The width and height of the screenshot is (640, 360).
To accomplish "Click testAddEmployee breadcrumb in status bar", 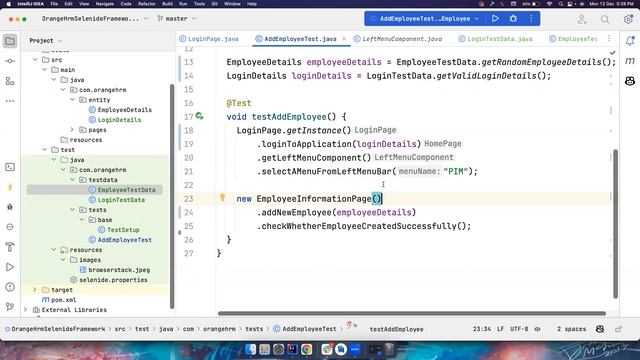I will click(396, 329).
